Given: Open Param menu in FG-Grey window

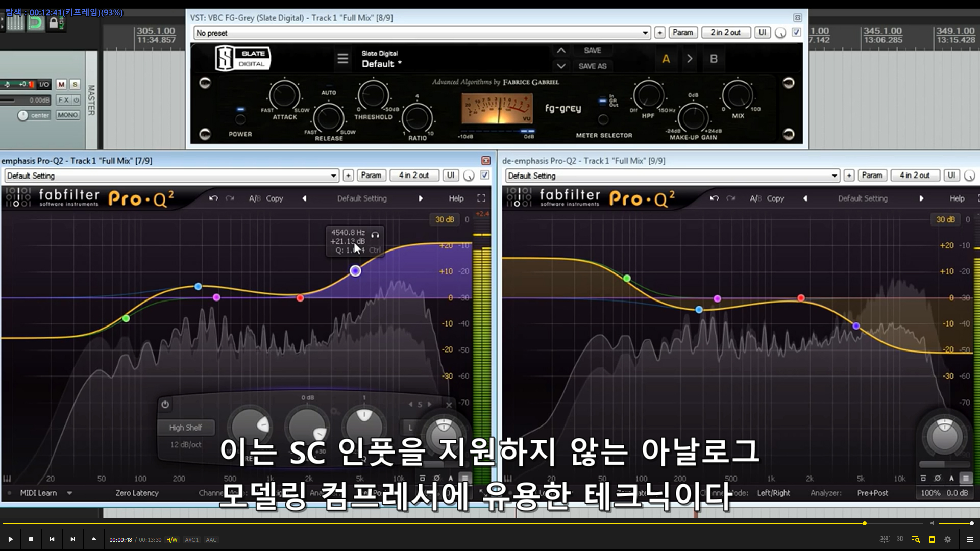Looking at the screenshot, I should (682, 33).
